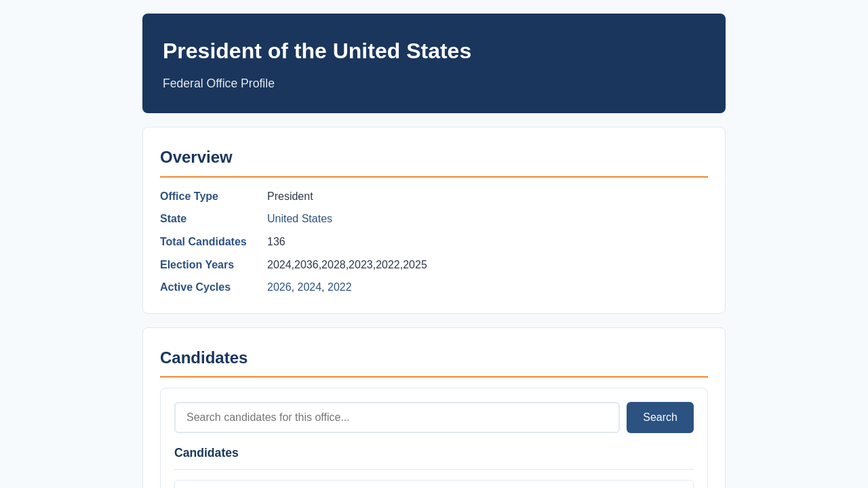
Task: Open the 2024 active cycle link
Action: (x=309, y=287)
